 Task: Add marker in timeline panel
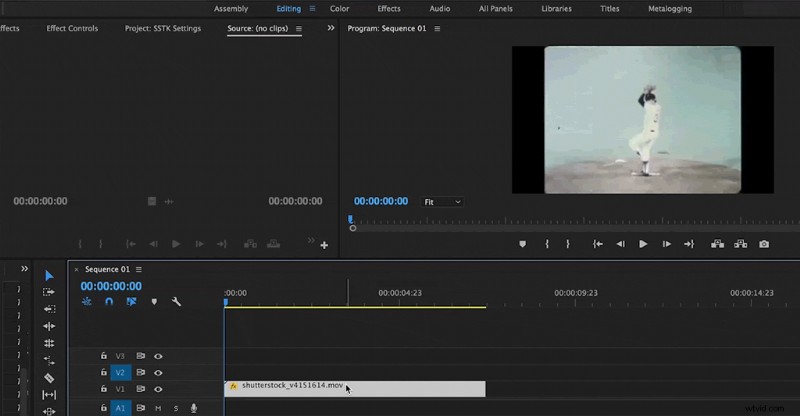click(x=154, y=302)
